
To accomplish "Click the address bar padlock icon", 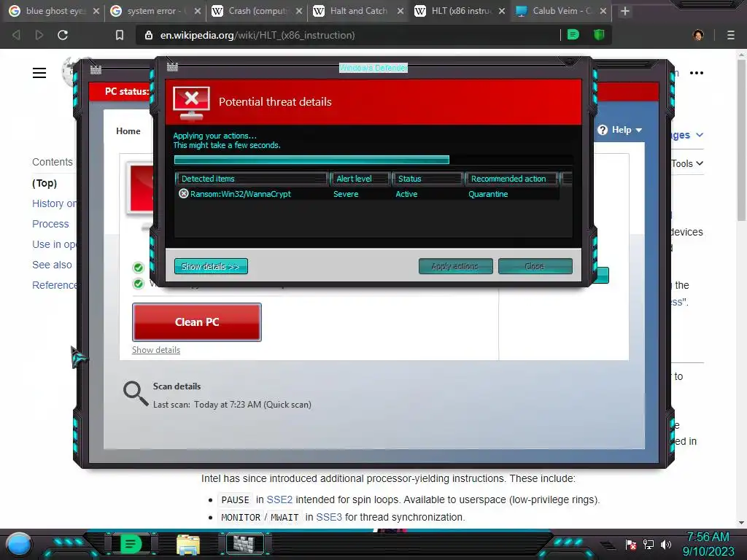I will (x=149, y=35).
